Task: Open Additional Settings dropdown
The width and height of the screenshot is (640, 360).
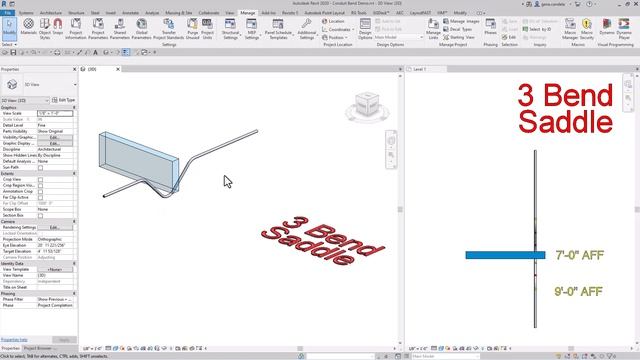Action: [307, 28]
